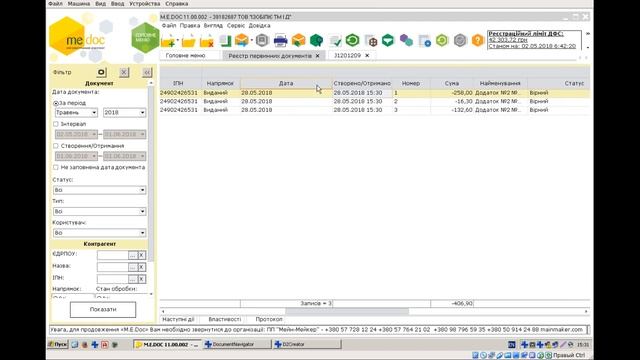Click the document check mark icon
The image size is (640, 360).
pyautogui.click(x=335, y=40)
